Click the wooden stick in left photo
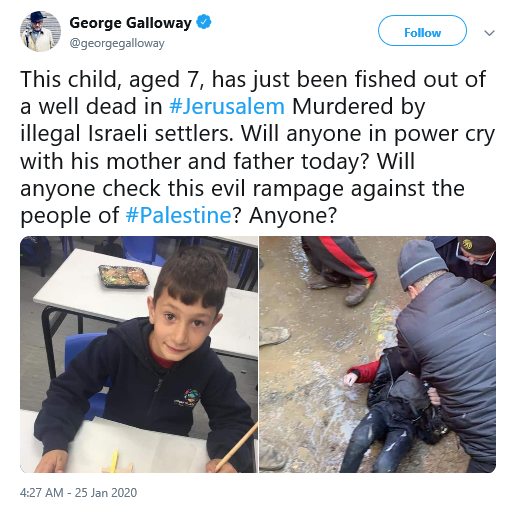 pyautogui.click(x=238, y=446)
